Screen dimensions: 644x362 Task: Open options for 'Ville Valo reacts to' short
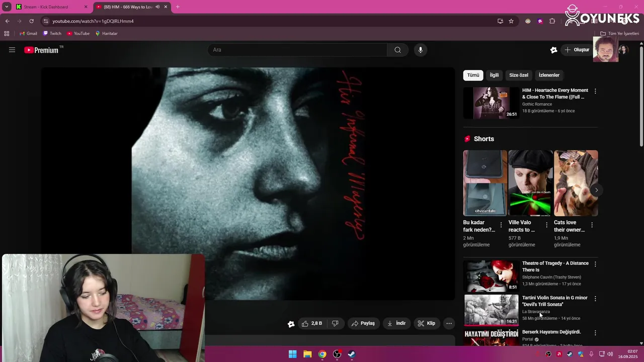[546, 225]
